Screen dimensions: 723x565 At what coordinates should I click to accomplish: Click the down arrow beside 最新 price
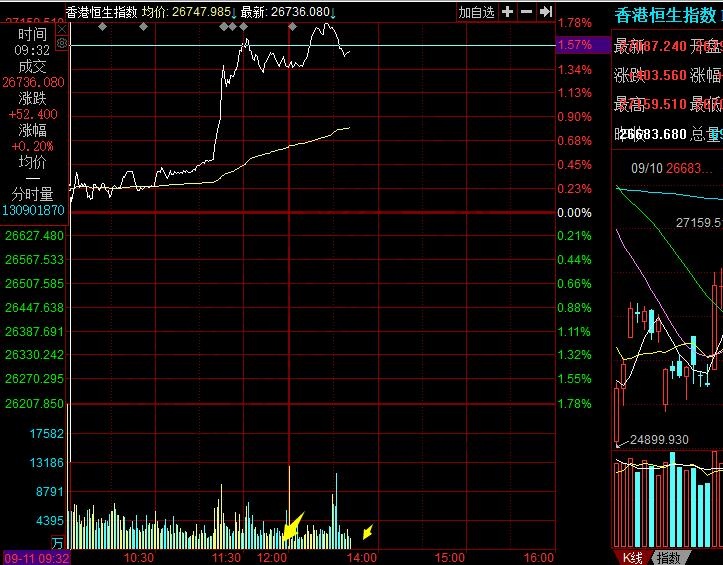click(x=333, y=12)
